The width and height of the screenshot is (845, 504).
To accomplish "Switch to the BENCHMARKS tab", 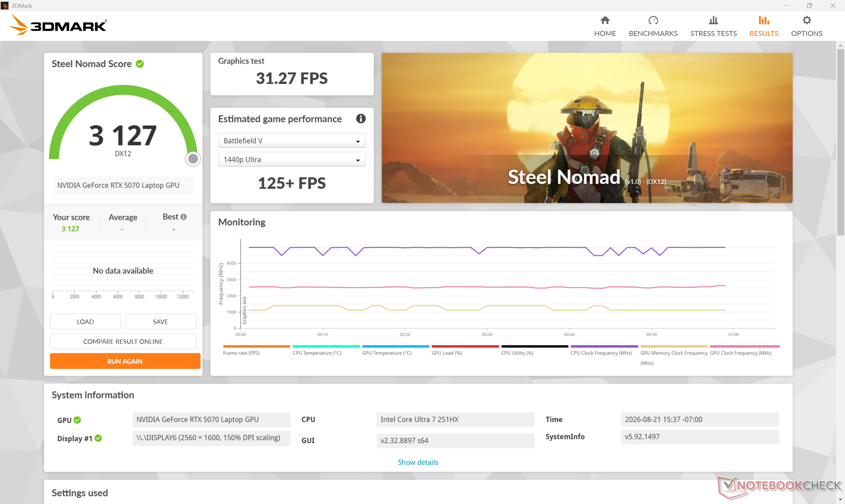I will tap(653, 26).
